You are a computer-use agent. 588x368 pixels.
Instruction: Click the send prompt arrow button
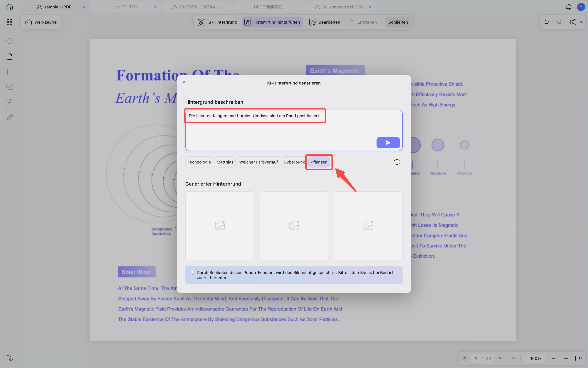tap(388, 143)
